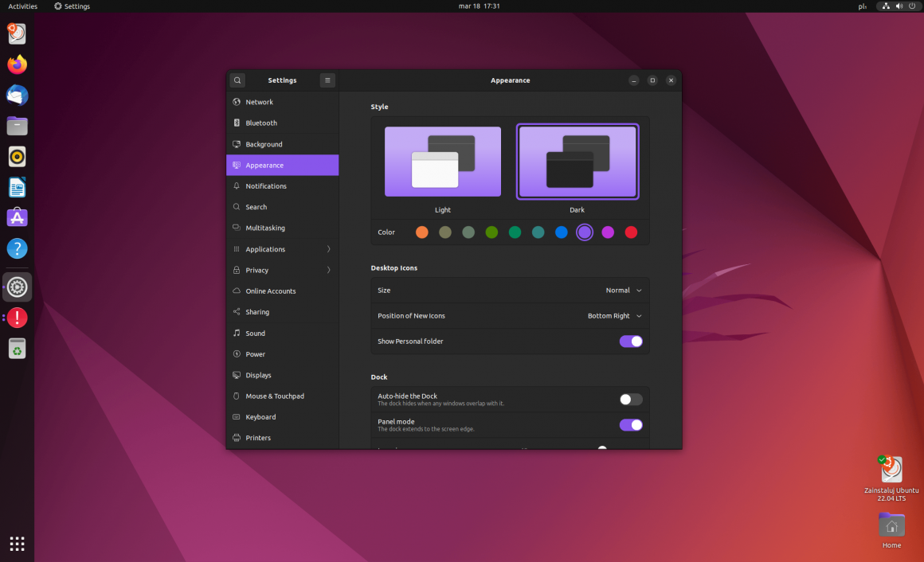Turn off Panel mode

630,425
